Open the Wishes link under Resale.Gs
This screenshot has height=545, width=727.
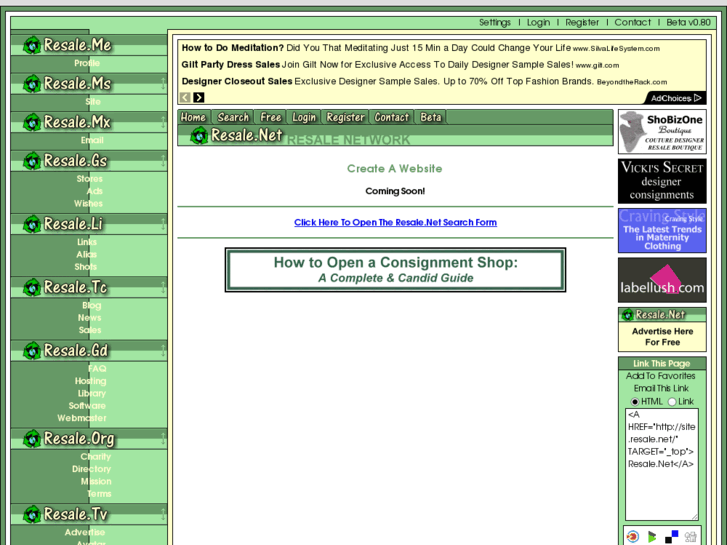coord(88,204)
